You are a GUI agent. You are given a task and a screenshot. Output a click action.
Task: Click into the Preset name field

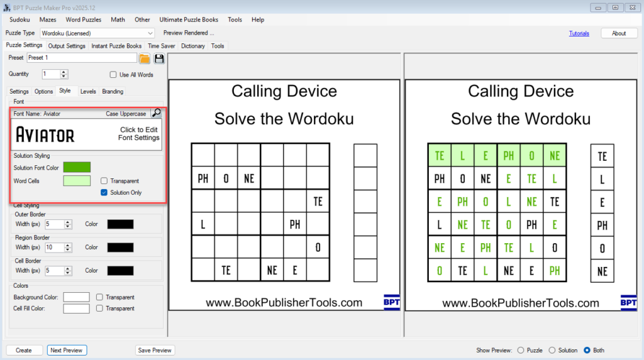[82, 58]
